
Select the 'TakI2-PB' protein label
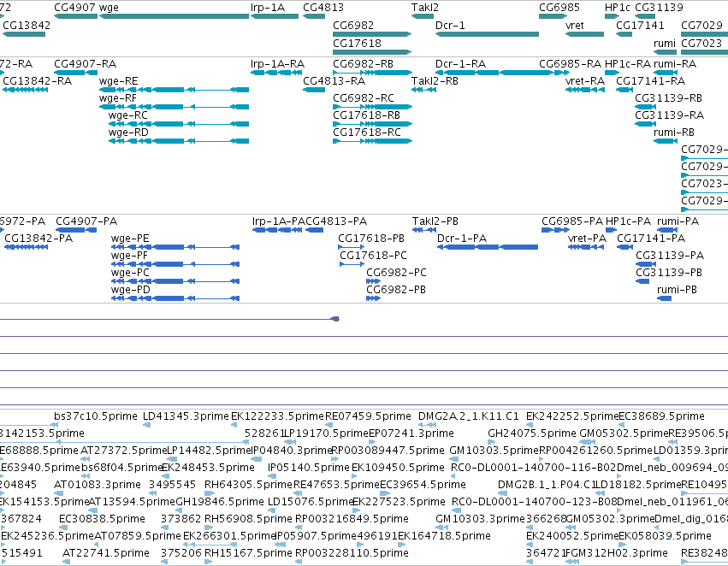pyautogui.click(x=435, y=221)
